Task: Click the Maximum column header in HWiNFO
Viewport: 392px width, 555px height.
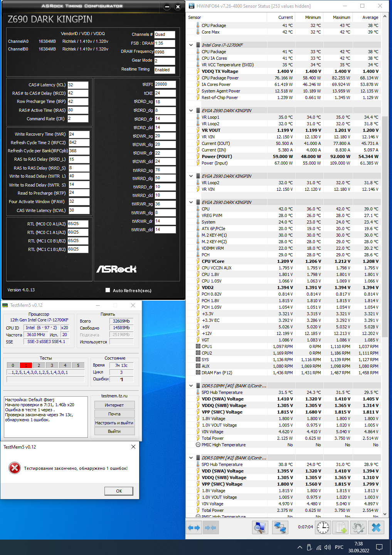Action: 342,17
